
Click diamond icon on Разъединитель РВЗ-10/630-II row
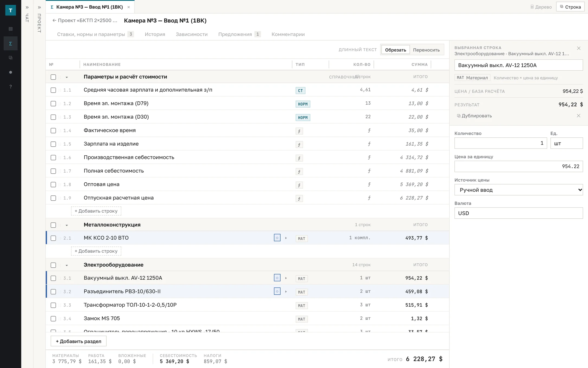tap(277, 291)
